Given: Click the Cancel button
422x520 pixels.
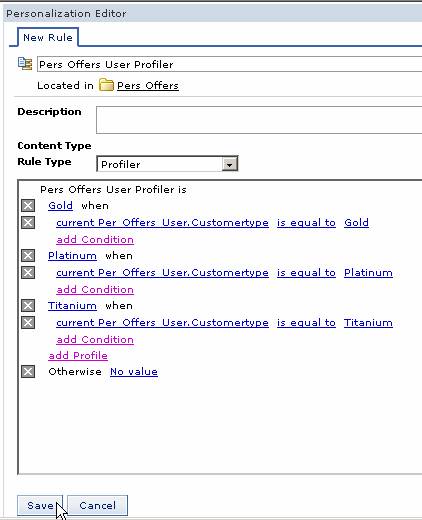Looking at the screenshot, I should tap(97, 505).
